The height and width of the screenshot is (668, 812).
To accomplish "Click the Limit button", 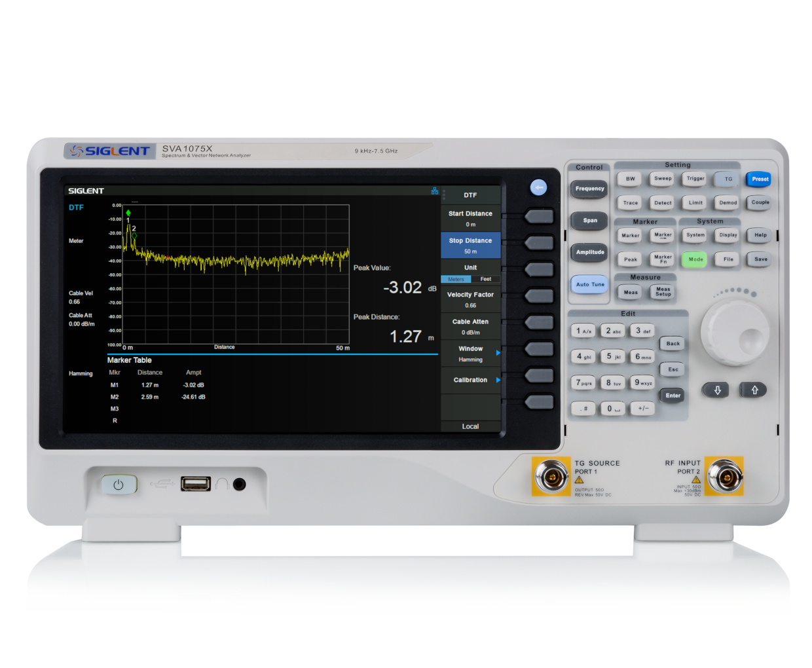I will 695,203.
